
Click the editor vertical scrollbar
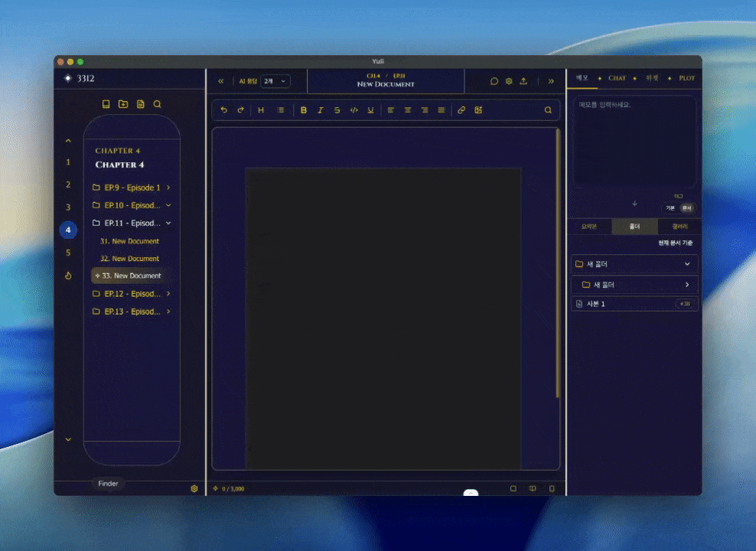(x=557, y=263)
